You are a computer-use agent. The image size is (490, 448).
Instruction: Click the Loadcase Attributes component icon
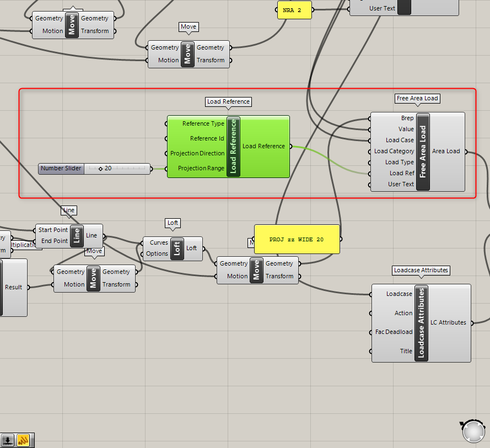pos(421,323)
